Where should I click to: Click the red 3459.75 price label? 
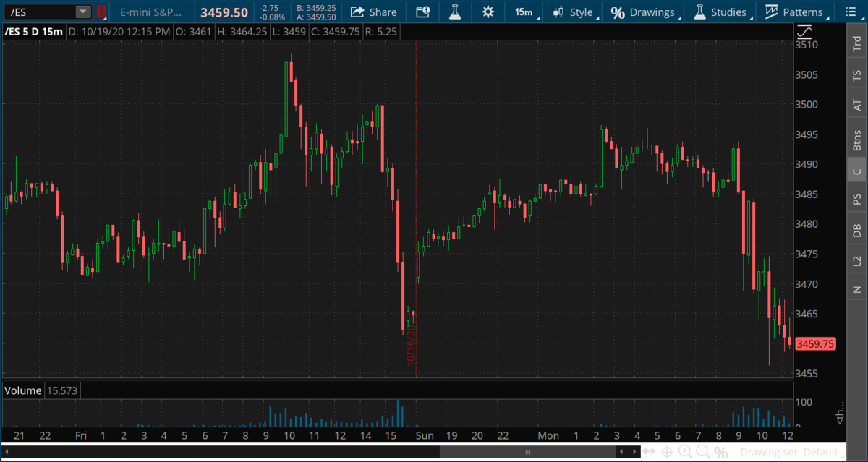(814, 344)
